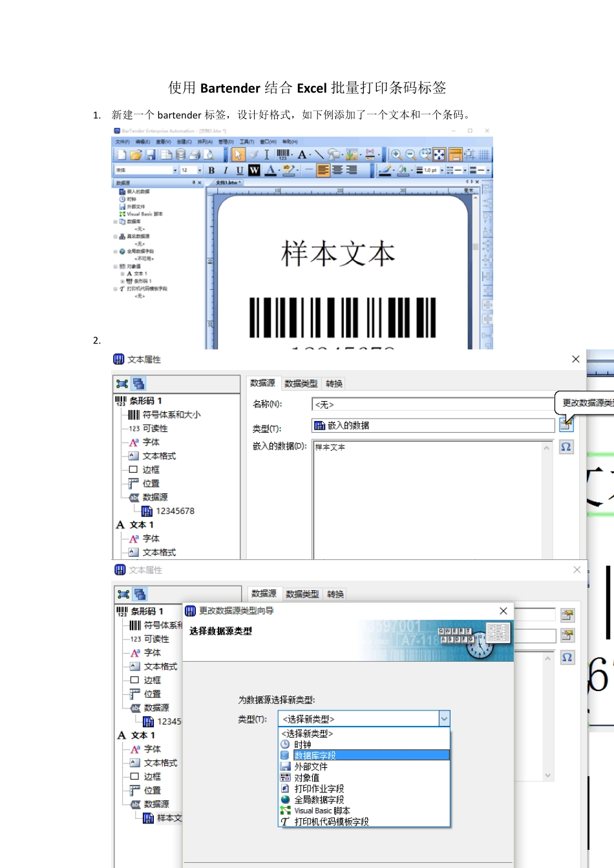Switch to 数据类型 tab in upper dialog

[x=301, y=384]
